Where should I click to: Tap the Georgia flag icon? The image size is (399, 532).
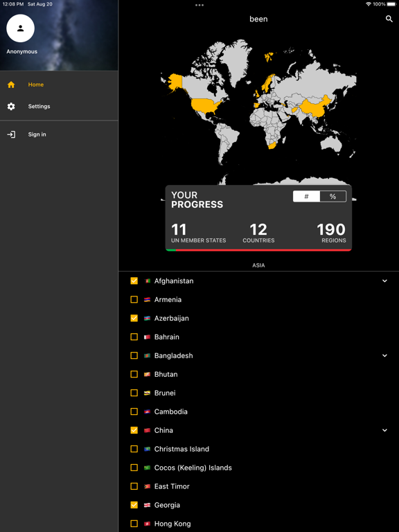(x=147, y=505)
